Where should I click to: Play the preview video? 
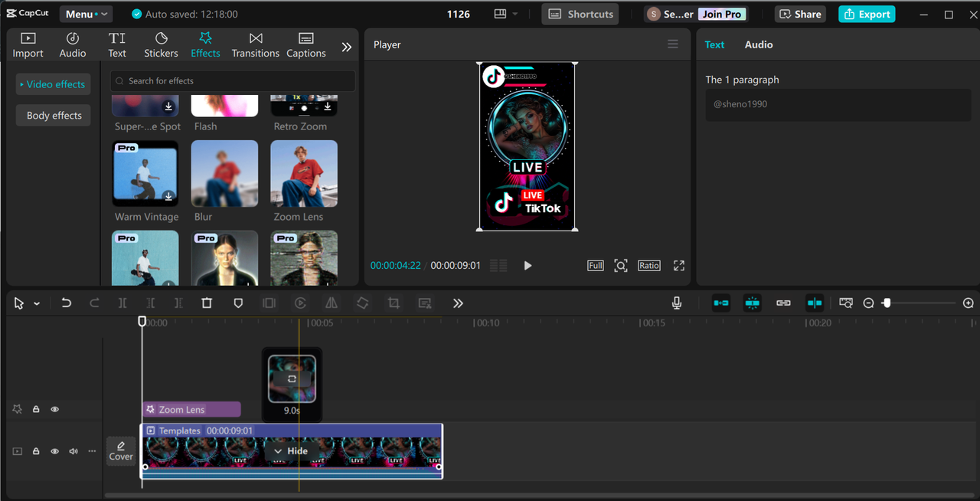point(528,265)
